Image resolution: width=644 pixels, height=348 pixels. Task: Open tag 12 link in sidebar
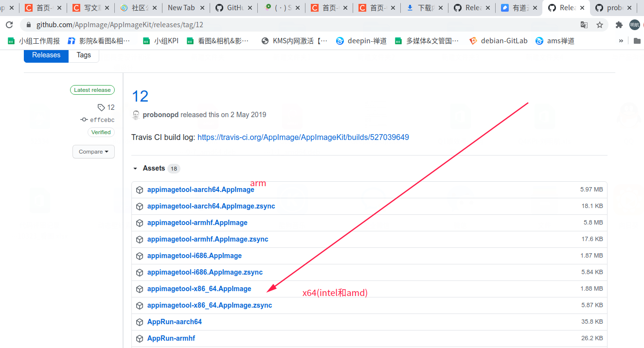[x=106, y=107]
